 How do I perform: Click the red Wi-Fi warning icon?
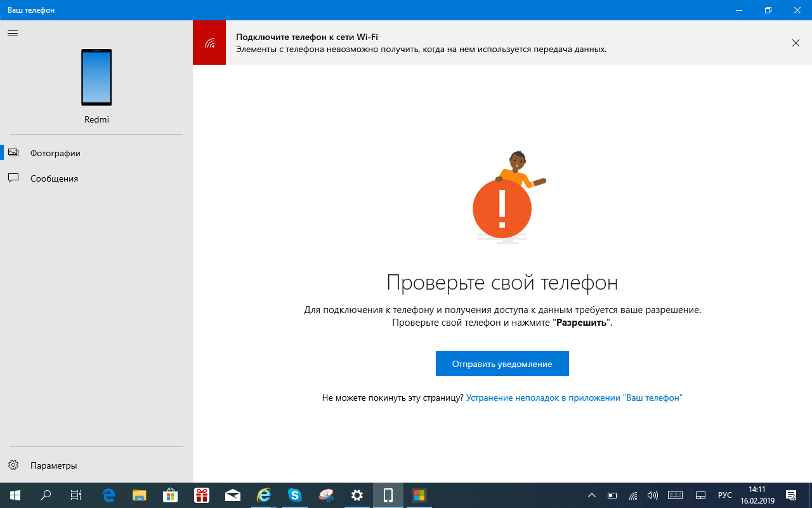pyautogui.click(x=209, y=43)
